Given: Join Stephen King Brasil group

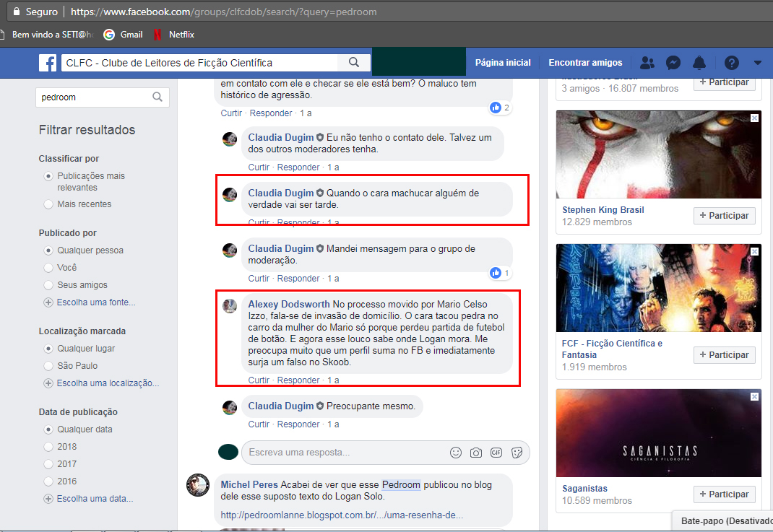Looking at the screenshot, I should pyautogui.click(x=724, y=215).
